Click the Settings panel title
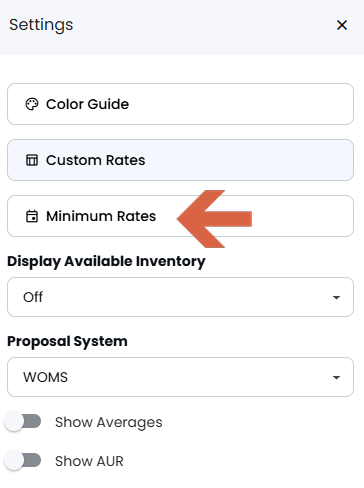This screenshot has width=364, height=488. coord(41,25)
